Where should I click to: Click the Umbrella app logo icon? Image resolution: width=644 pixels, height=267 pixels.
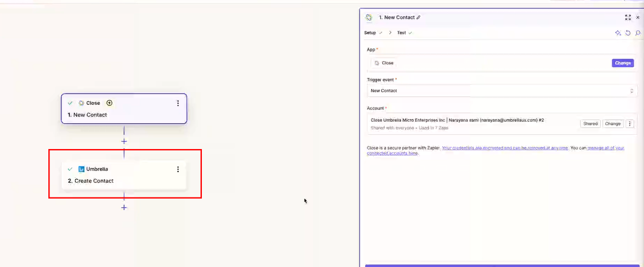point(81,169)
